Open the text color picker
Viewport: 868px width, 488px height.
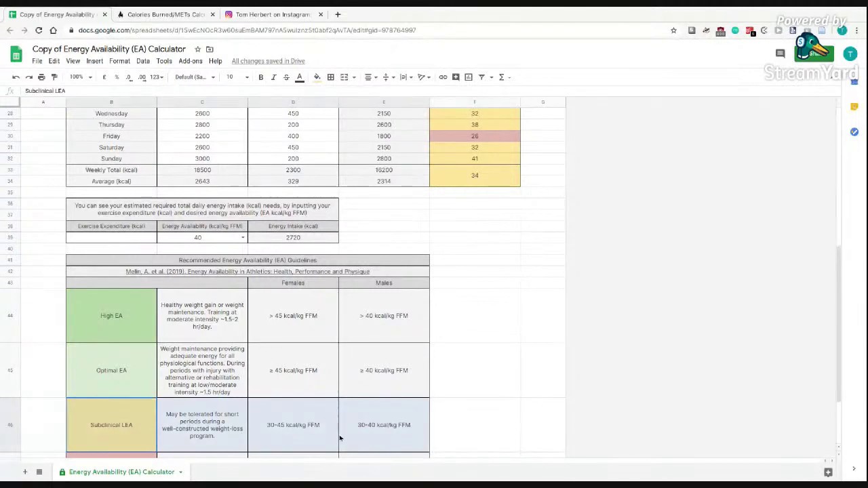point(299,77)
